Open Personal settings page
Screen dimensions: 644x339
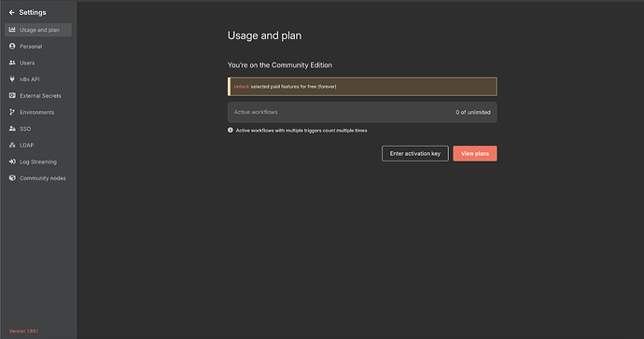[37, 46]
